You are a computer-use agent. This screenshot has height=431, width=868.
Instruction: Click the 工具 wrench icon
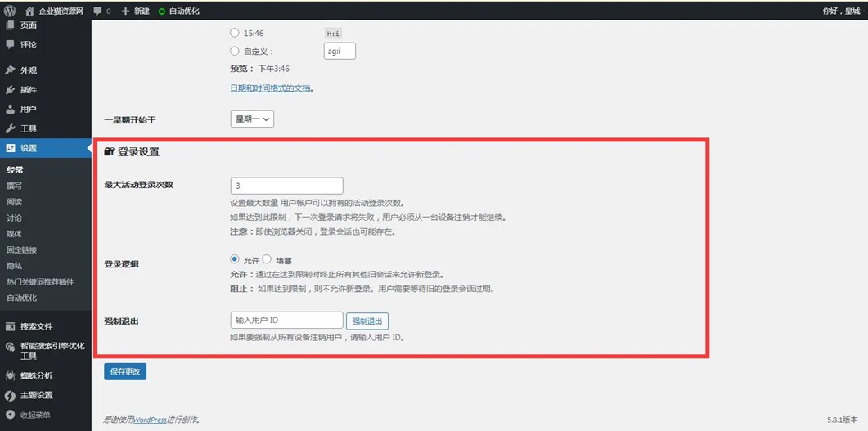10,128
